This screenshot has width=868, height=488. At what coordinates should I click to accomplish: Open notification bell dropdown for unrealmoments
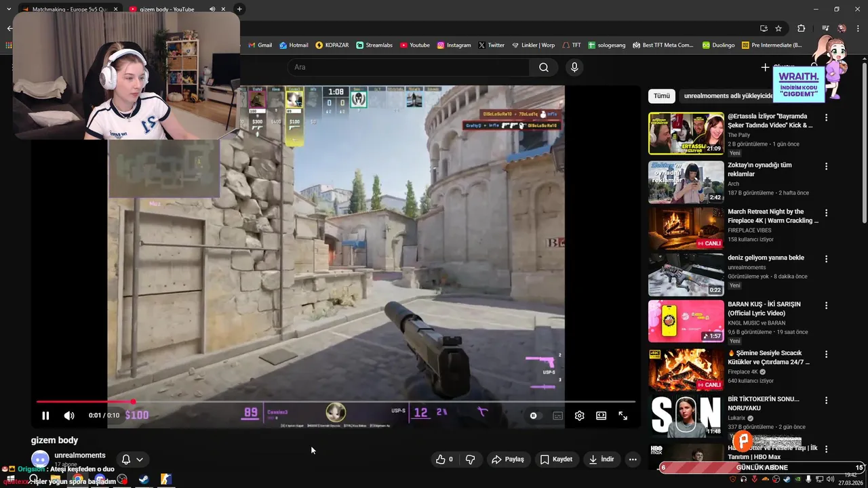tap(132, 459)
